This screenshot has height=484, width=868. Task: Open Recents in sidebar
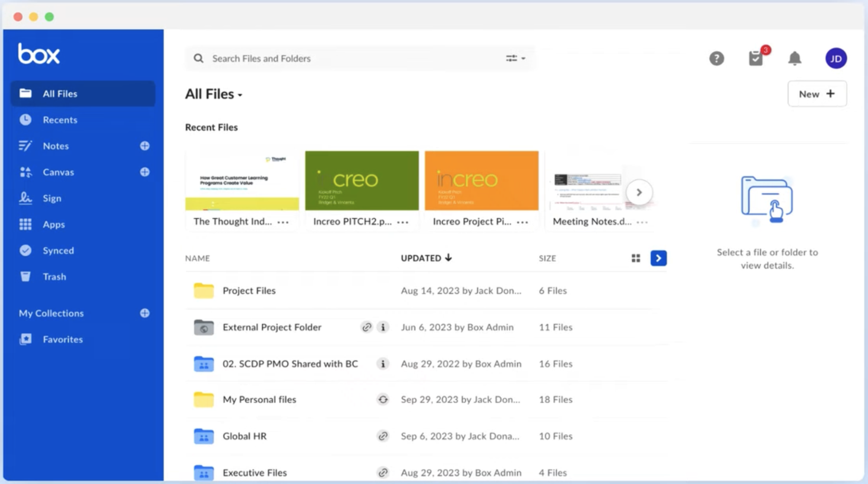(x=60, y=120)
